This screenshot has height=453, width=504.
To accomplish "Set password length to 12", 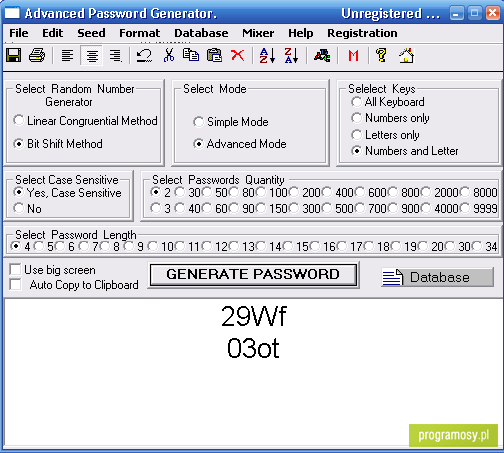I will [215, 247].
